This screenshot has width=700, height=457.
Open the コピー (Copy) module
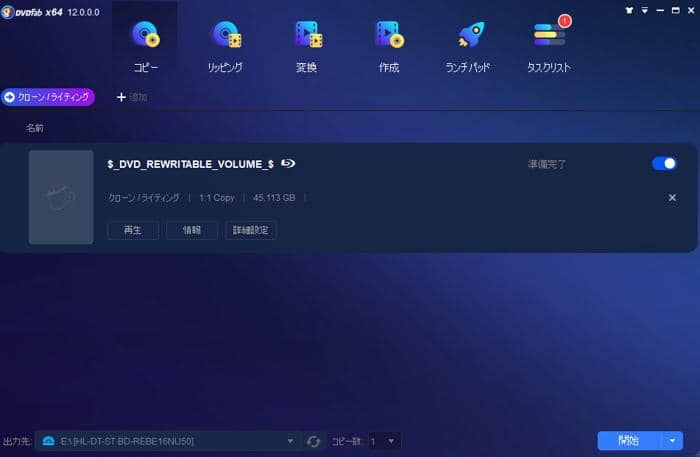coord(146,46)
